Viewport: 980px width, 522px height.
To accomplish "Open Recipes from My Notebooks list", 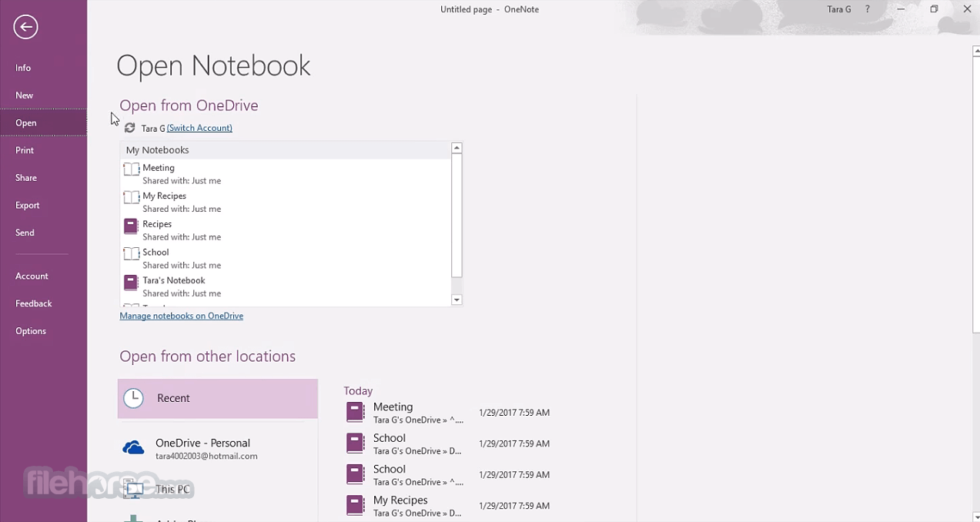I will 286,230.
